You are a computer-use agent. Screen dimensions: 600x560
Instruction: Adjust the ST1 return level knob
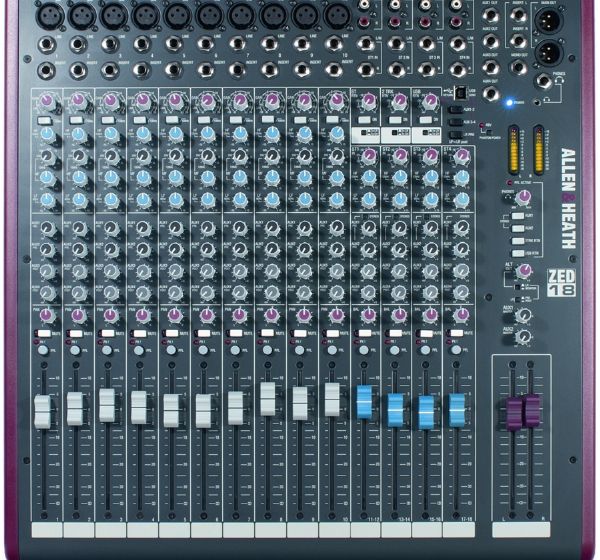click(x=368, y=101)
